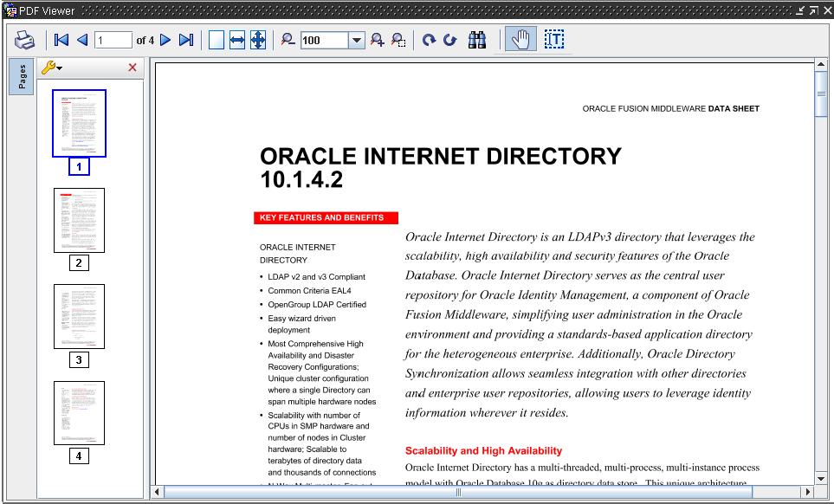Viewport: 834px width, 504px height.
Task: Select the marquee zoom tool
Action: (x=398, y=40)
